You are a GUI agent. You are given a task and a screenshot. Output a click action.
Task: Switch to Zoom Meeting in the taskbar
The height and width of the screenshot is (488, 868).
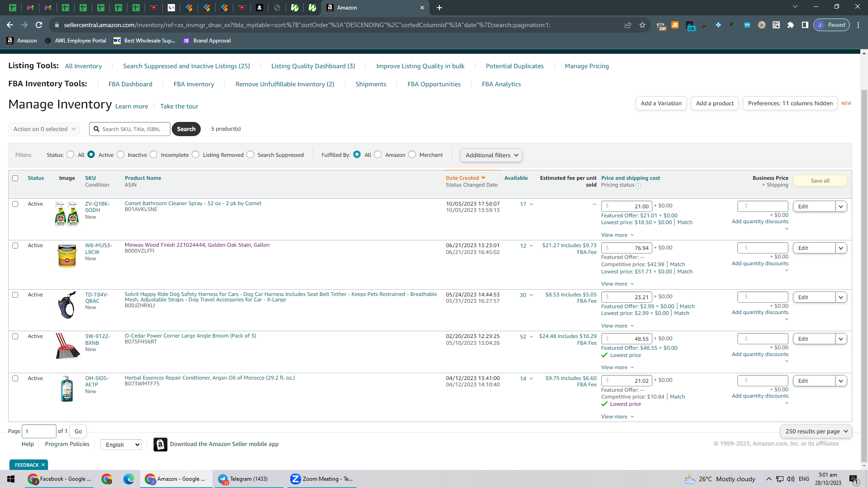tap(321, 479)
